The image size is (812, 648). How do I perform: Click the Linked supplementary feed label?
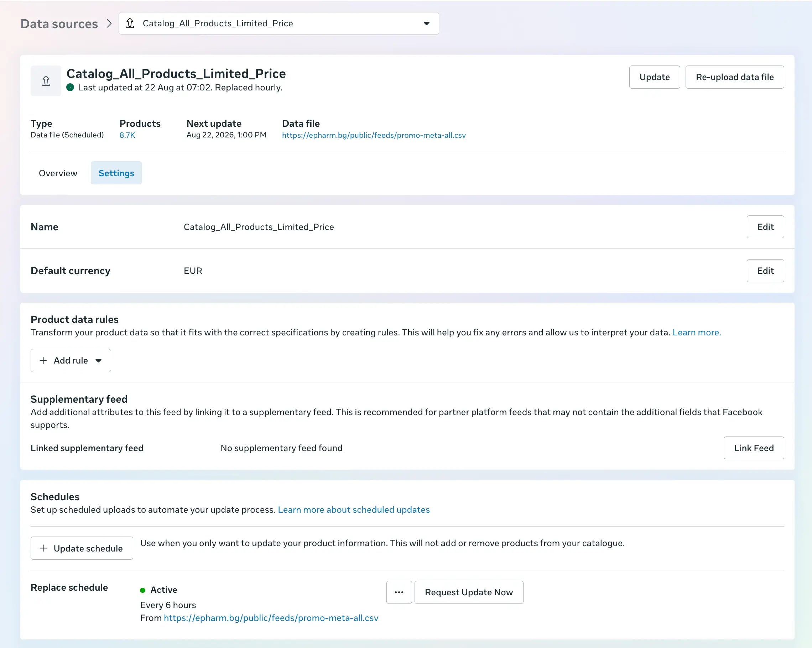pyautogui.click(x=87, y=448)
